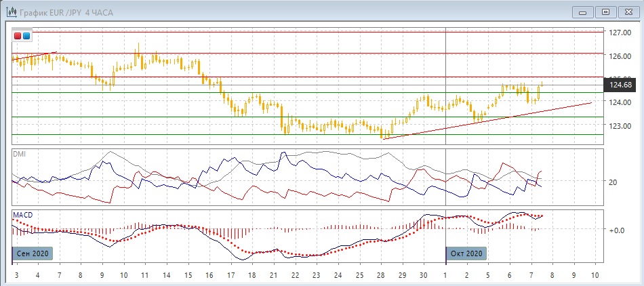Image resolution: width=644 pixels, height=286 pixels.
Task: Click the window title 'График EUR /JPY 4 ЧАСА'
Action: pyautogui.click(x=66, y=13)
